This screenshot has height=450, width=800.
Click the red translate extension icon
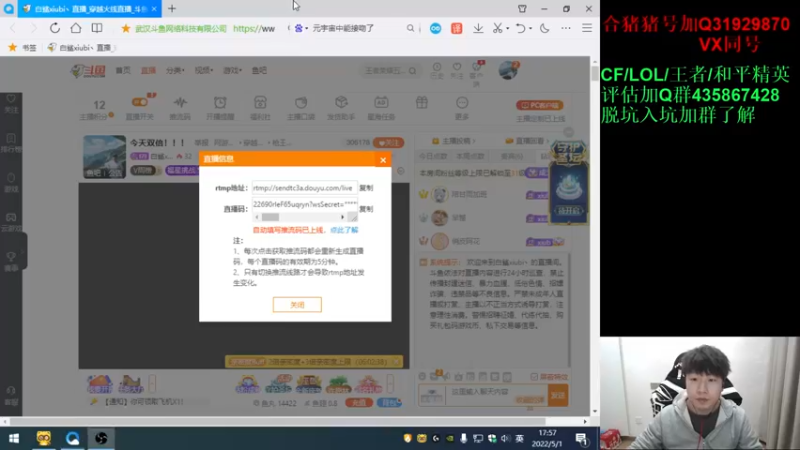point(457,29)
